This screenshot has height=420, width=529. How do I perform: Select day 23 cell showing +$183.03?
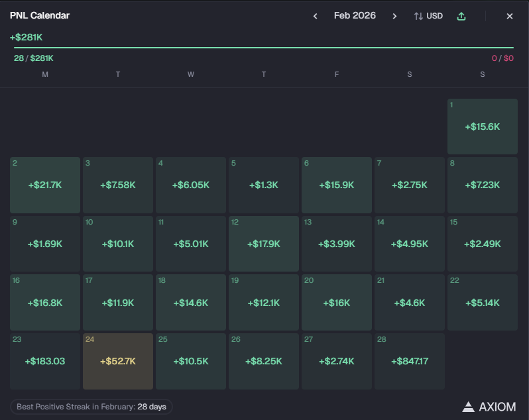pos(45,361)
